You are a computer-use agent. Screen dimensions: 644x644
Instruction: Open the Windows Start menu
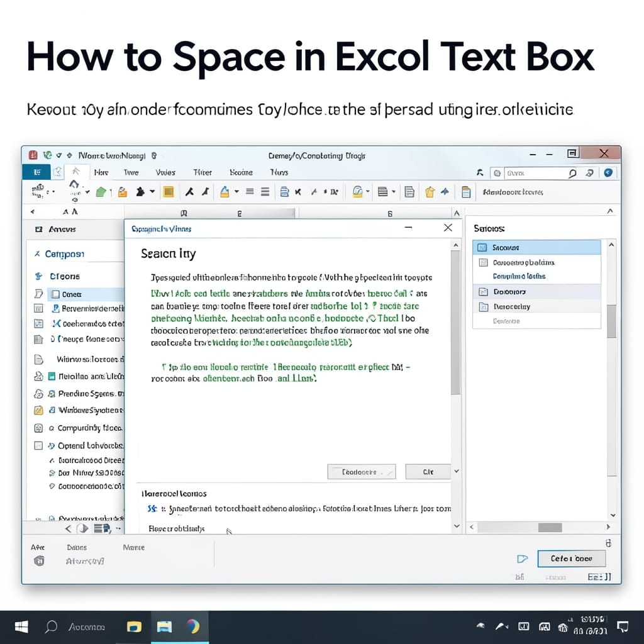pos(21,627)
